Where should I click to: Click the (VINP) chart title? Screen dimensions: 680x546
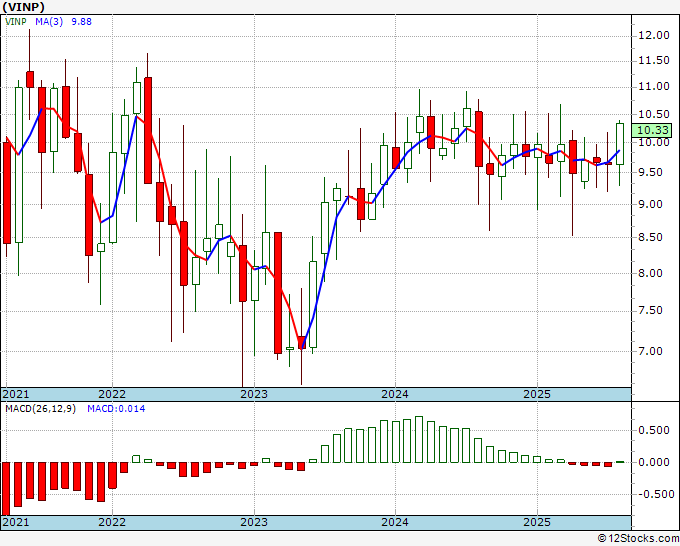click(24, 7)
